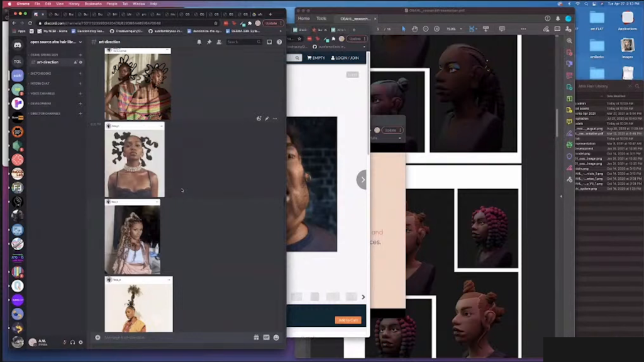The height and width of the screenshot is (362, 644).
Task: Show pinned messages in art-direction channel
Action: pyautogui.click(x=209, y=42)
